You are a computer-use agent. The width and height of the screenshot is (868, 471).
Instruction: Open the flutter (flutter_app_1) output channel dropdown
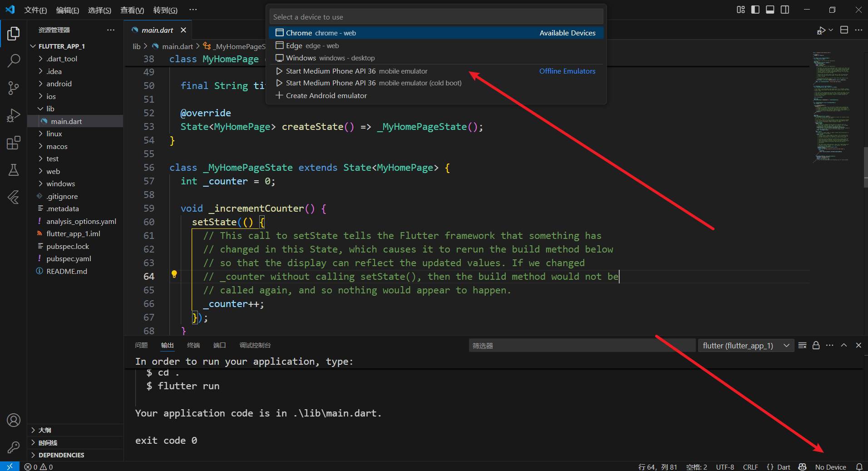point(746,346)
